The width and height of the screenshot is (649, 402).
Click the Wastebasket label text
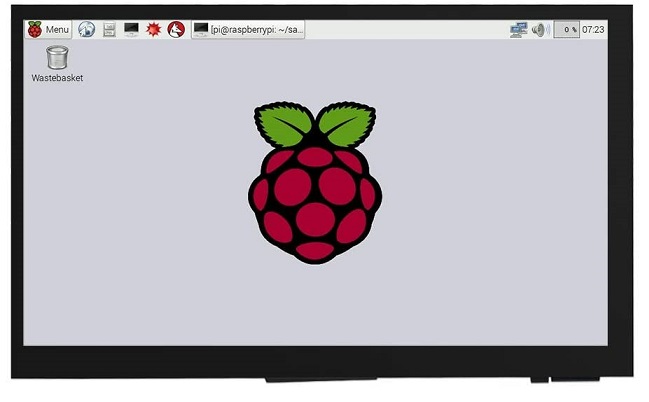pos(57,78)
